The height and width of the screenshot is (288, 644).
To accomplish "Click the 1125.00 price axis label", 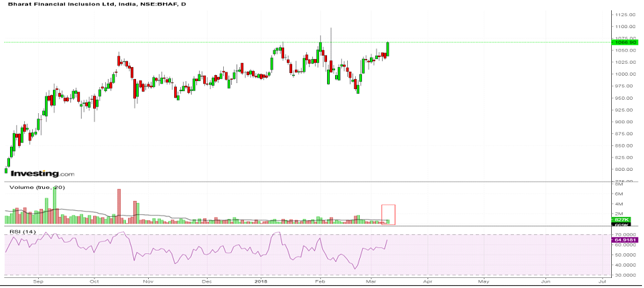I will coord(625,15).
